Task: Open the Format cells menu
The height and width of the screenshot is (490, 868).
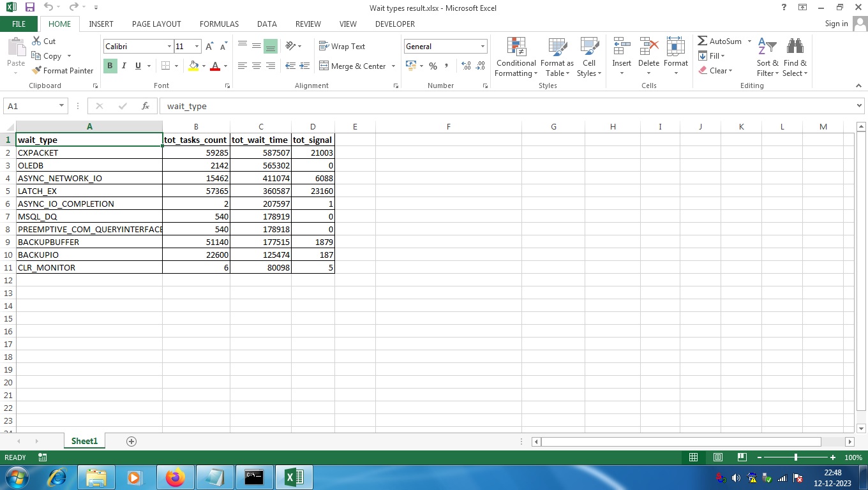Action: click(x=675, y=57)
